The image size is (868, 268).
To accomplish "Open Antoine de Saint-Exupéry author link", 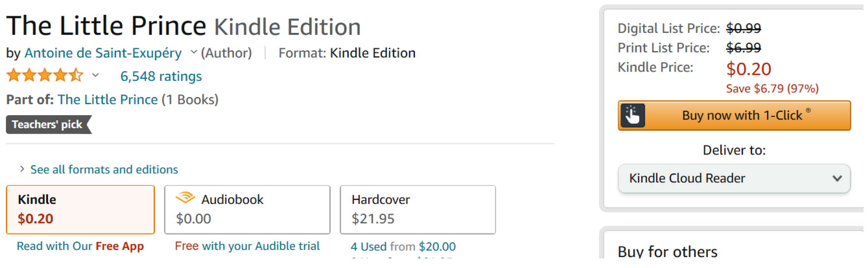I will click(103, 53).
